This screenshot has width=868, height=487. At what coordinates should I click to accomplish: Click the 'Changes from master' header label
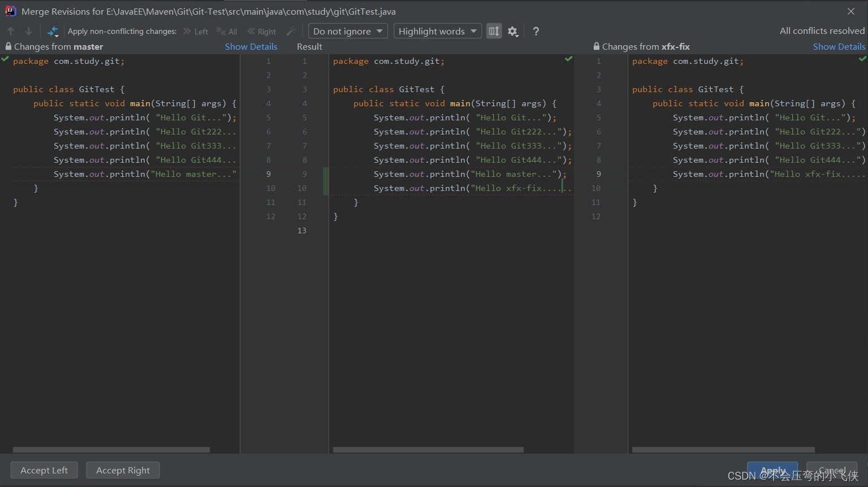click(x=59, y=46)
